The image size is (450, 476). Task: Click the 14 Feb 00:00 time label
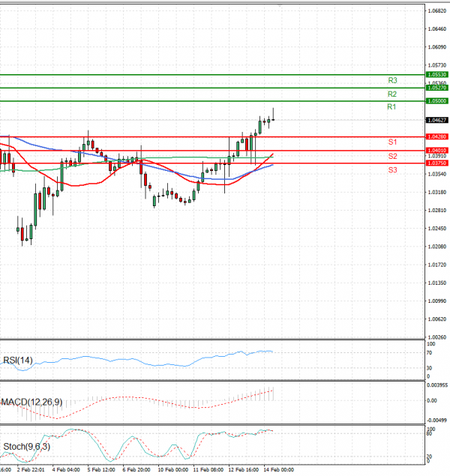[x=278, y=469]
